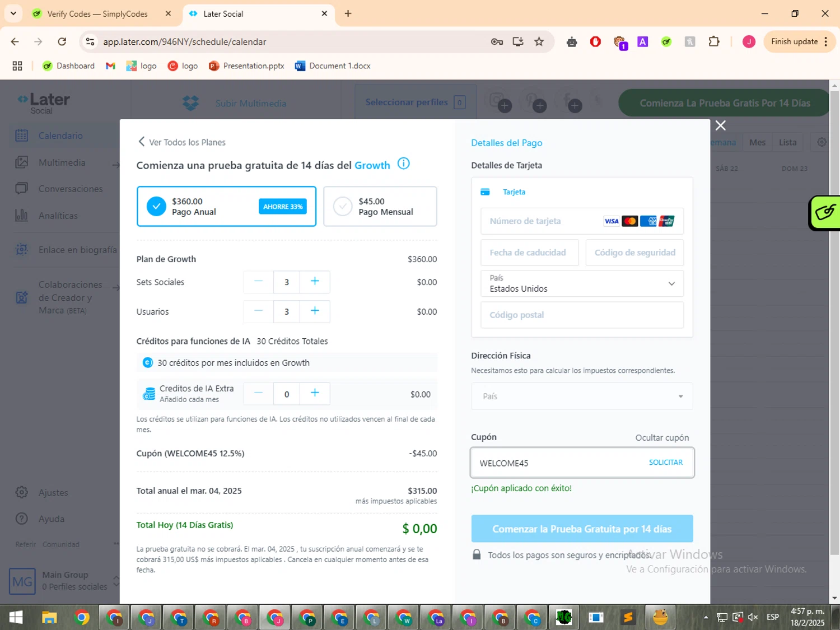Click the Código de seguridad field

coord(634,253)
